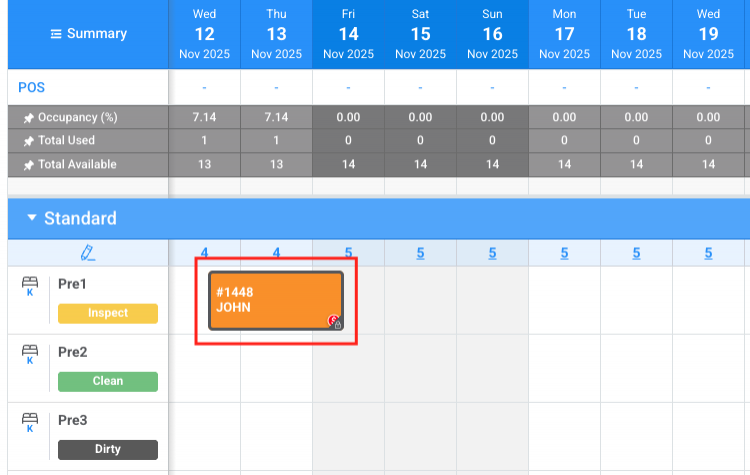The width and height of the screenshot is (750, 475).
Task: Click the lock icon on reservation #1448
Action: click(337, 323)
